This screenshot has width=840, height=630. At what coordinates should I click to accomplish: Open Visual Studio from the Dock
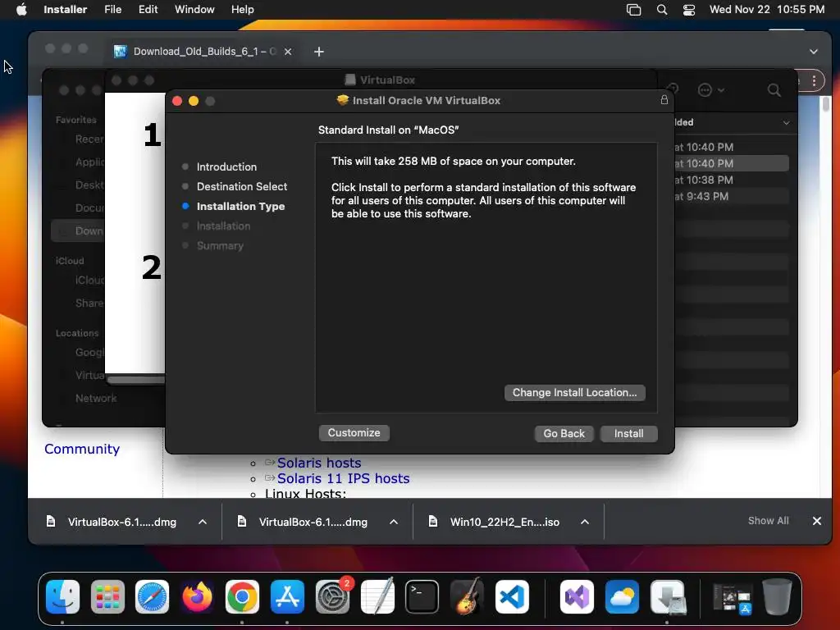577,596
